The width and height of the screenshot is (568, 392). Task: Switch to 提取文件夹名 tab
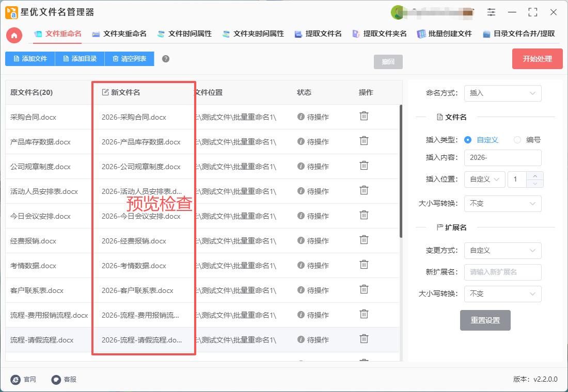380,34
